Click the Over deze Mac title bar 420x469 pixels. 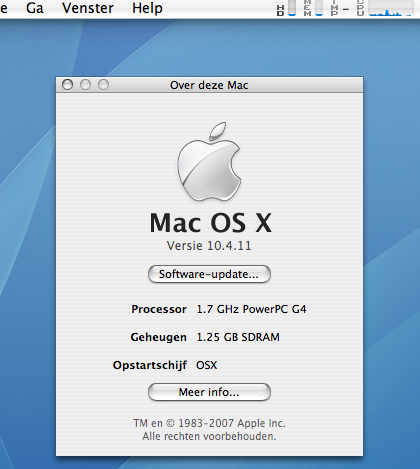click(x=209, y=85)
